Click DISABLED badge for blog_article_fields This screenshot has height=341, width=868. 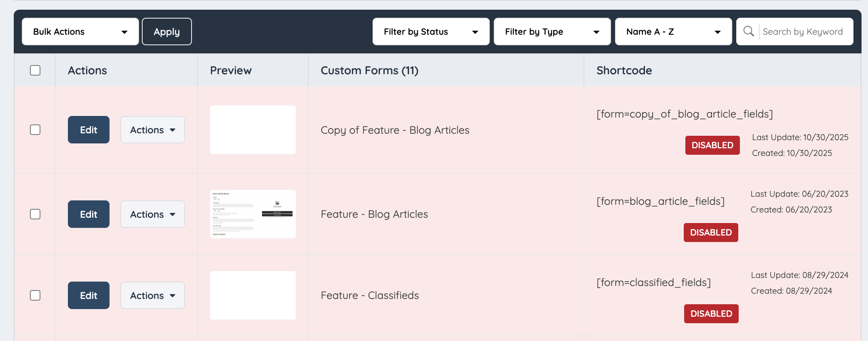point(711,232)
